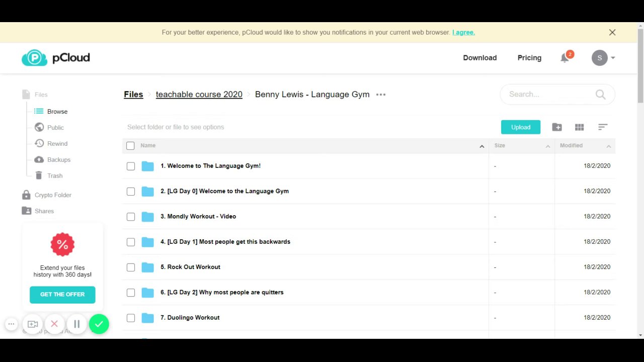
Task: Select checkbox for '7. Duolingo Workout'
Action: (131, 318)
